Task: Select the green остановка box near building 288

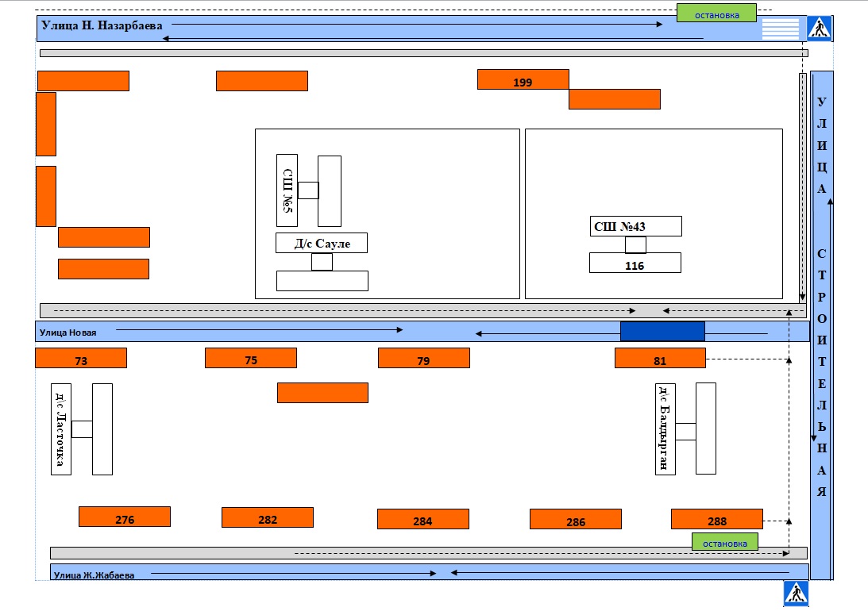Action: click(x=724, y=542)
